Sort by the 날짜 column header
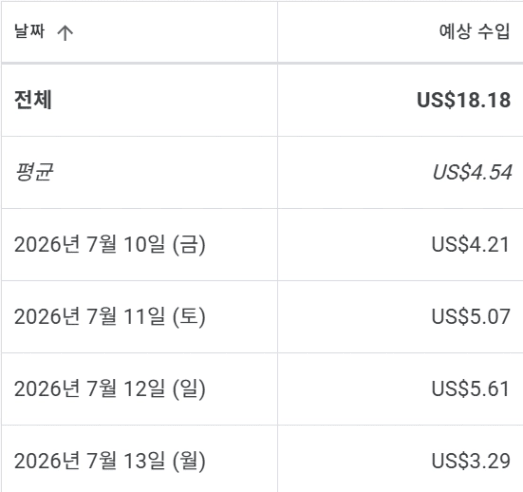 [x=29, y=31]
